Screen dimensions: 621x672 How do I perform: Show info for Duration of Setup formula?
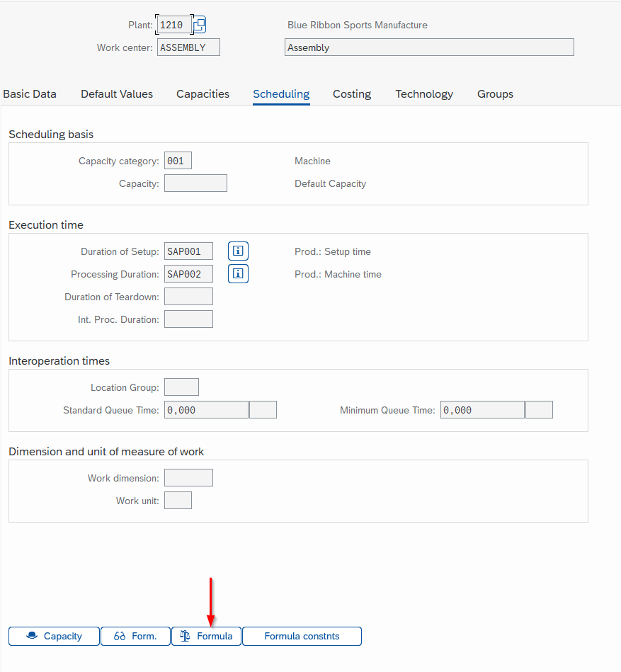[238, 251]
